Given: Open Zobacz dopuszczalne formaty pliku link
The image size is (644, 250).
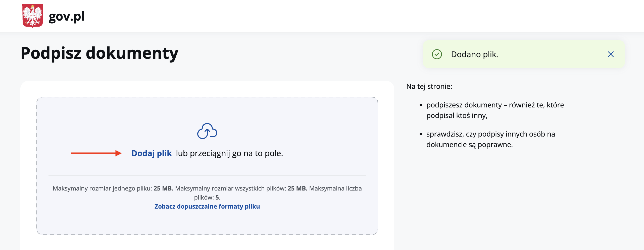Looking at the screenshot, I should pos(207,206).
